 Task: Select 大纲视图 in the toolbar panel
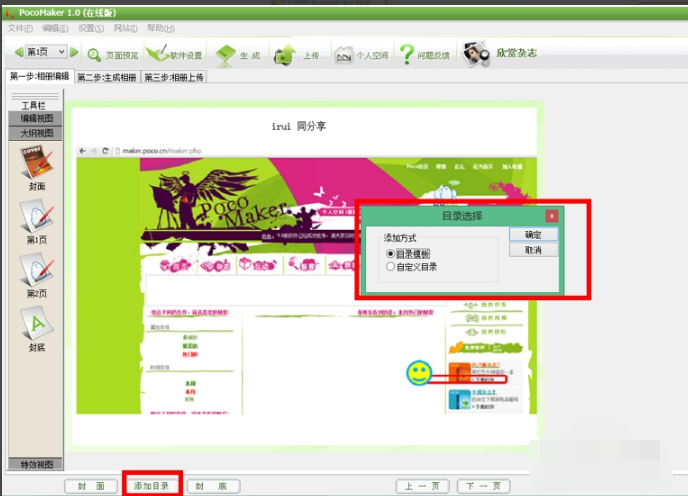tap(36, 133)
